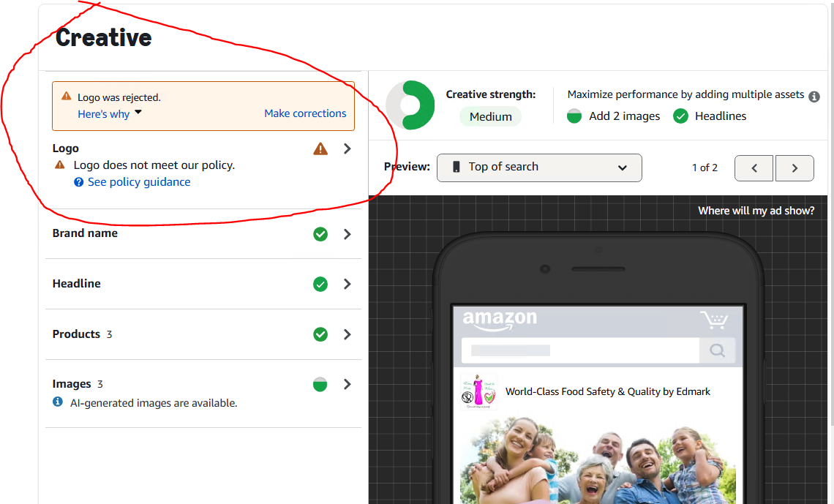Click the Make corrections link
Image resolution: width=834 pixels, height=504 pixels.
pyautogui.click(x=305, y=113)
